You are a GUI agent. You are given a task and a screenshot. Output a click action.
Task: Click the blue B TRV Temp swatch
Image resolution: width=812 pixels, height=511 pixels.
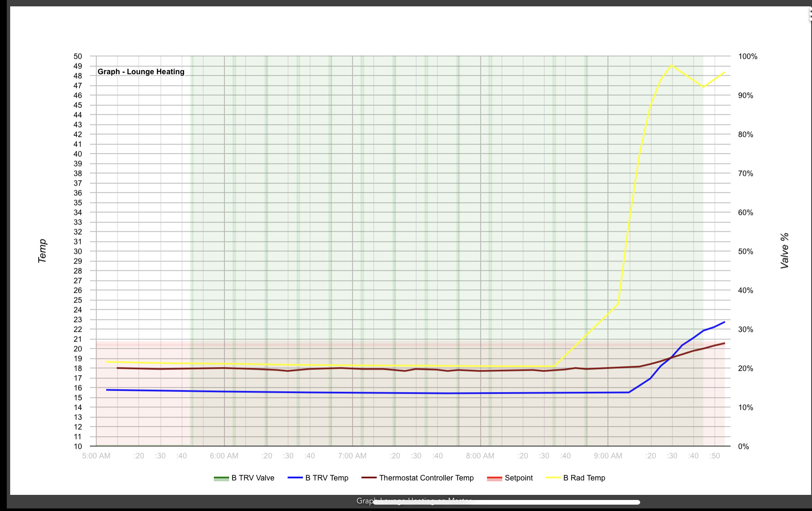[295, 478]
